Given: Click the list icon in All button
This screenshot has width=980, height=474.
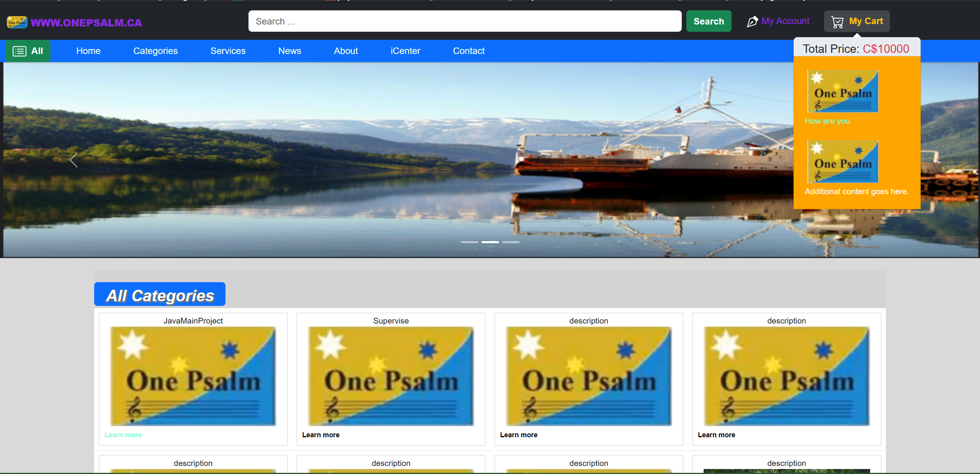Looking at the screenshot, I should (x=20, y=51).
